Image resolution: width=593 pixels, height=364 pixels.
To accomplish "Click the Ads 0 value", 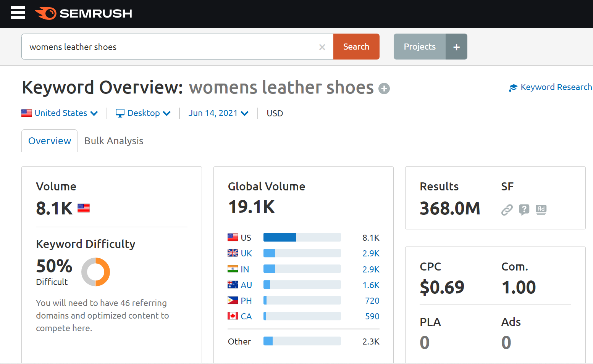I will [x=506, y=343].
